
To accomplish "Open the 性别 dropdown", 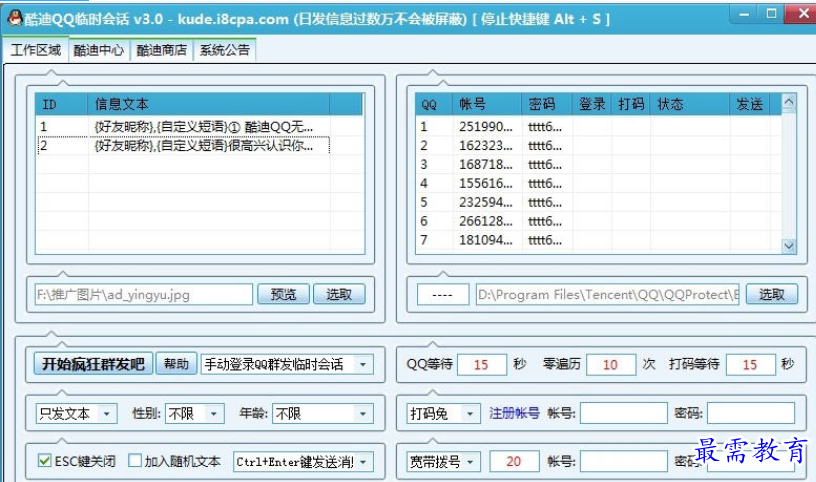I will click(x=194, y=414).
